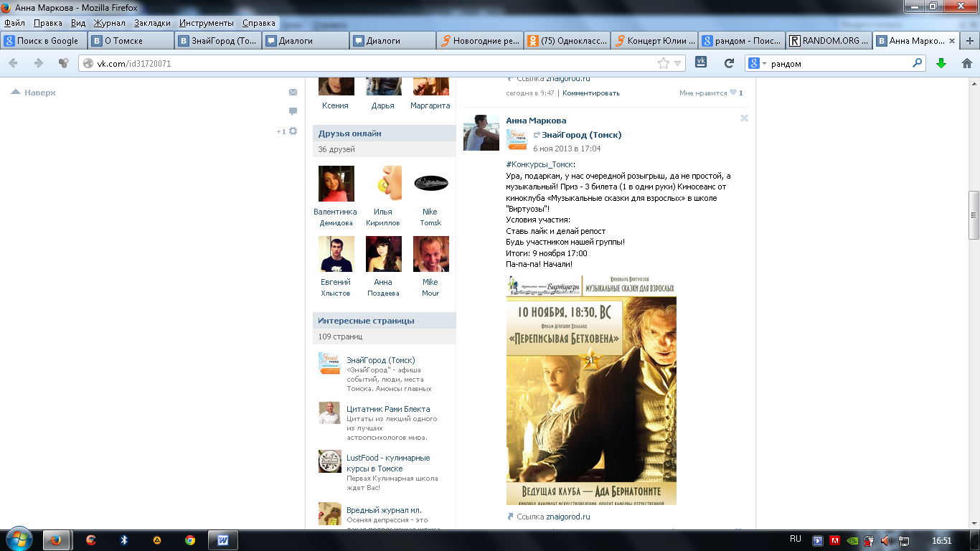Open the Windows Start menu
980x551 pixels.
pyautogui.click(x=19, y=540)
